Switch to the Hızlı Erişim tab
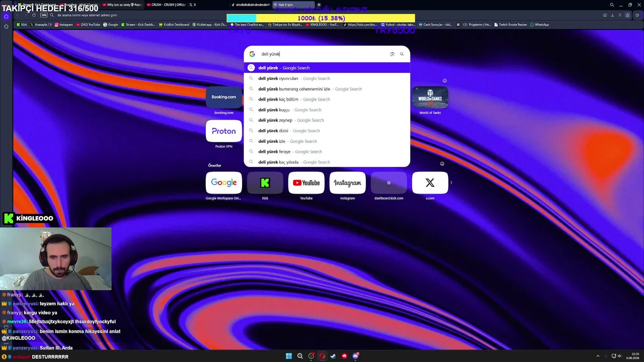Viewport: 644px width, 362px height. pyautogui.click(x=293, y=5)
